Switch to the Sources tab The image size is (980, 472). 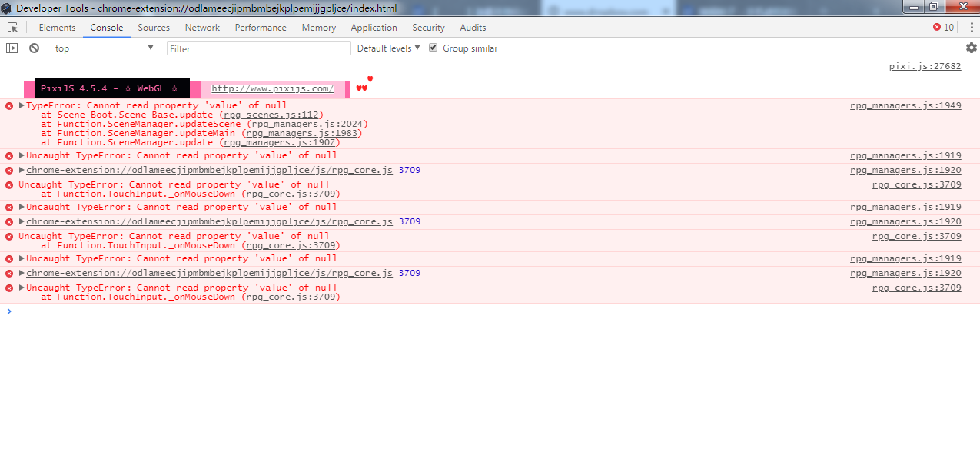point(154,28)
